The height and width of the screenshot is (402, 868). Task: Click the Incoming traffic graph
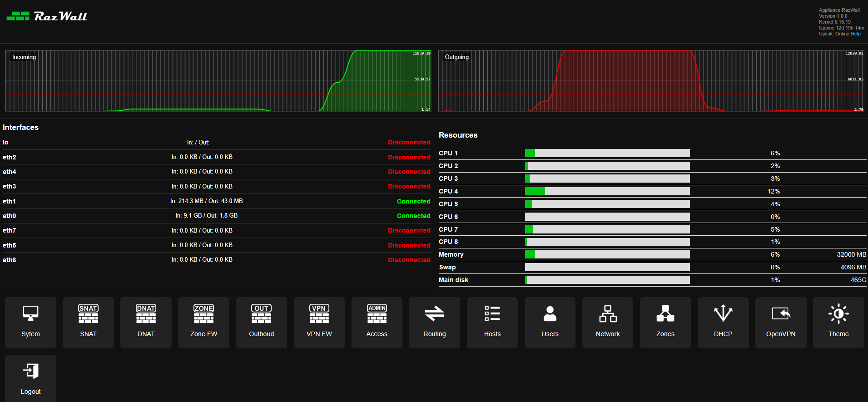(218, 81)
